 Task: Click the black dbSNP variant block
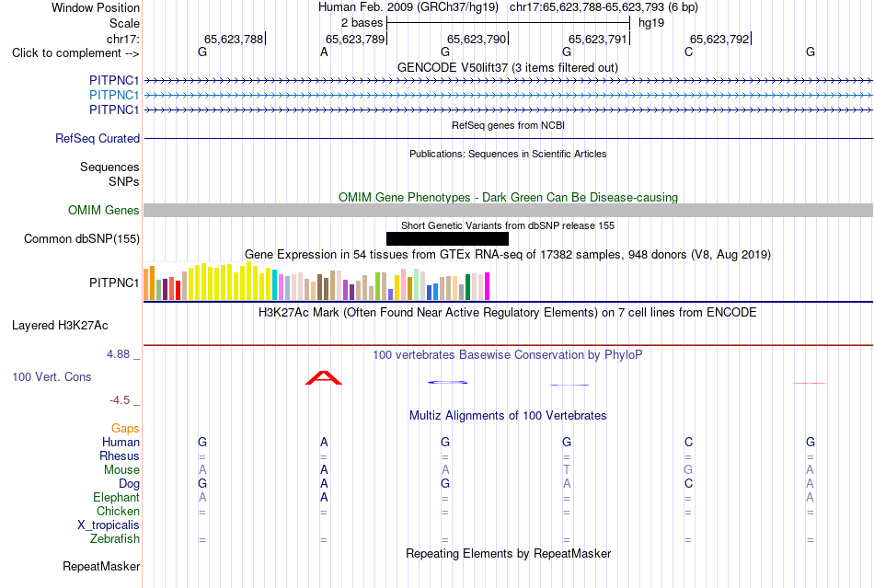pos(447,238)
